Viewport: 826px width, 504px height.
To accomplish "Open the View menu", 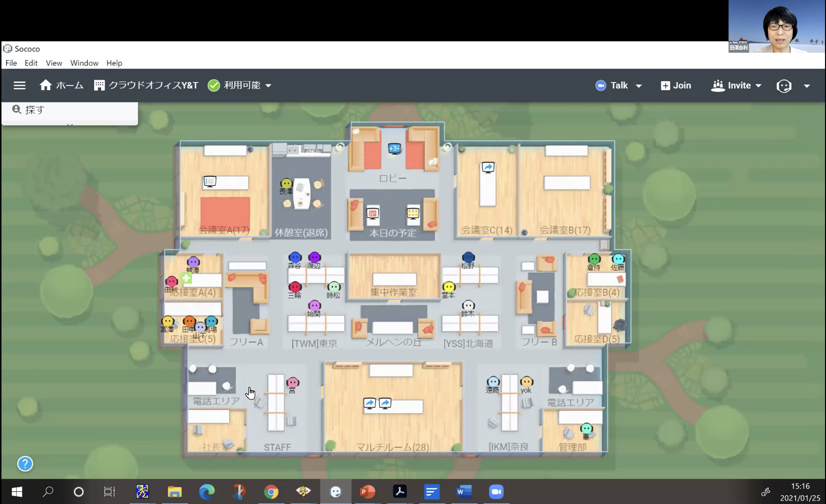I will 54,63.
